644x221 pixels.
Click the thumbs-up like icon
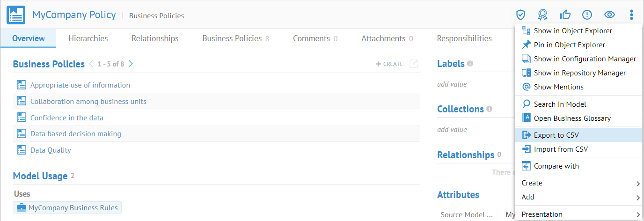(565, 15)
